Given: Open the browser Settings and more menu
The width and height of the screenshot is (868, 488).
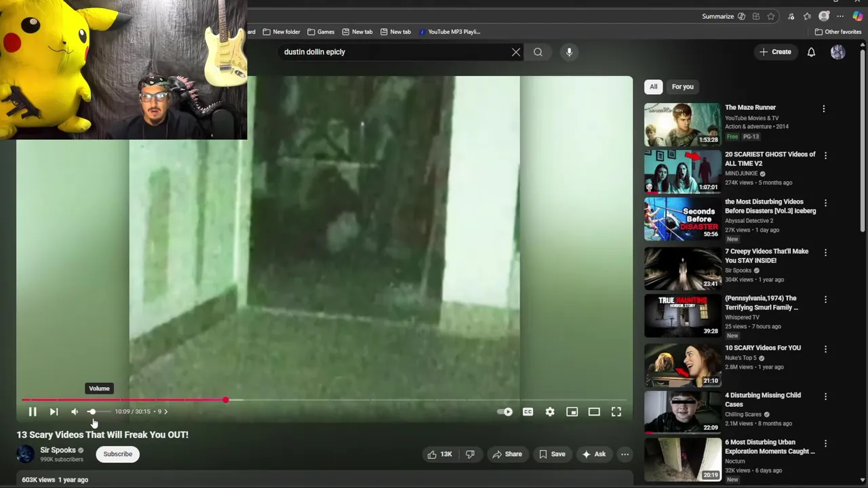Looking at the screenshot, I should (x=840, y=16).
